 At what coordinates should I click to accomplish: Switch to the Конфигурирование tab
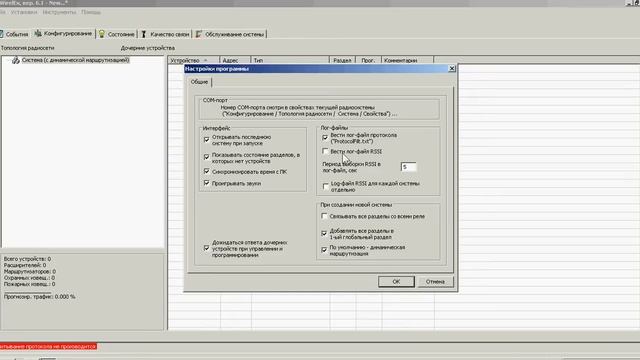pyautogui.click(x=63, y=34)
